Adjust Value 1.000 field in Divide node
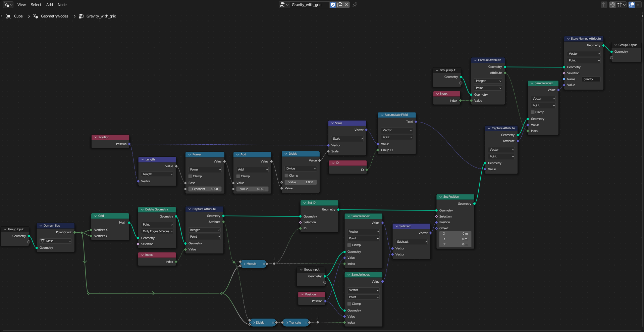The height and width of the screenshot is (332, 644). [x=301, y=182]
